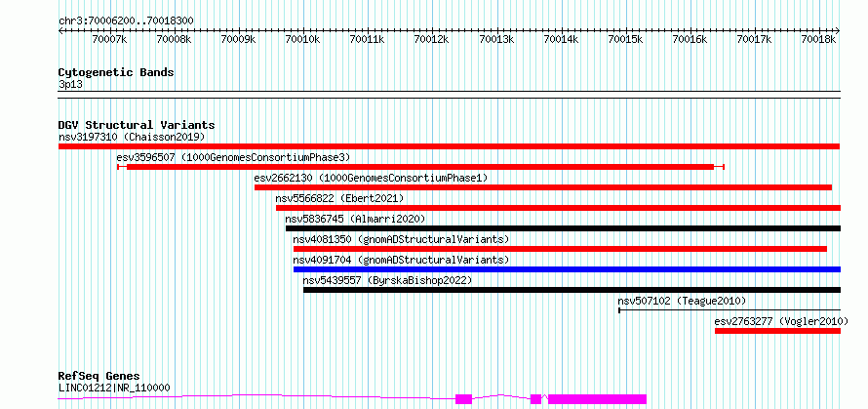
Task: Click the 70008k ruler label
Action: tap(174, 39)
